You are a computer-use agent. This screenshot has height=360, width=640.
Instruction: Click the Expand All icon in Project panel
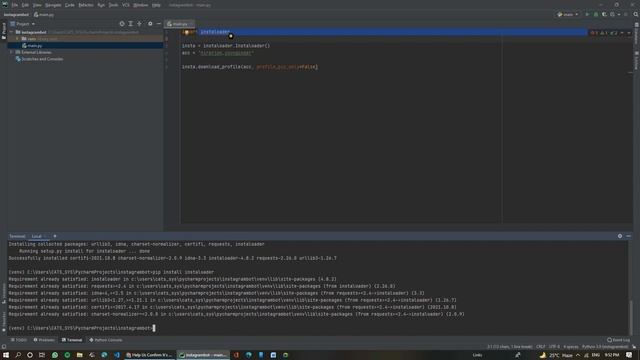[131, 24]
